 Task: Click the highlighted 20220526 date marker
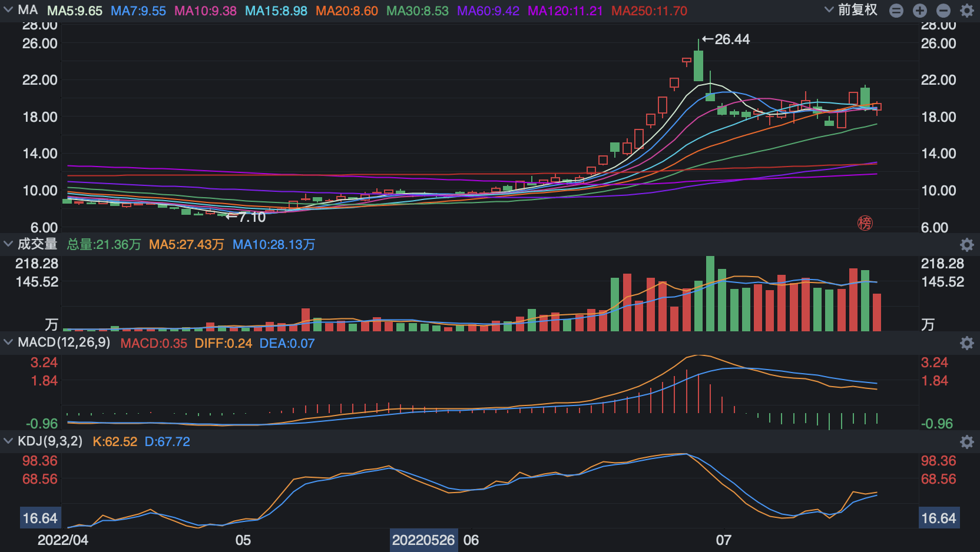coord(423,540)
